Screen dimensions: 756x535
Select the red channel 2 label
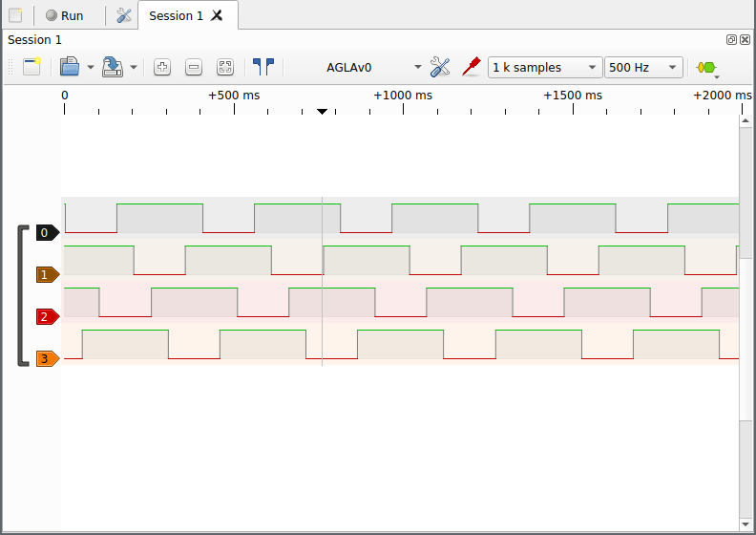[x=48, y=316]
